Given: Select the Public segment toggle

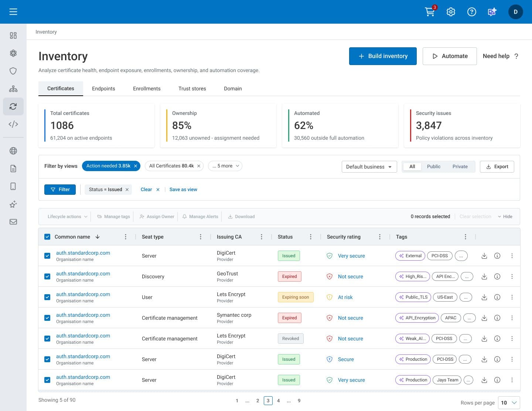Looking at the screenshot, I should pos(434,167).
